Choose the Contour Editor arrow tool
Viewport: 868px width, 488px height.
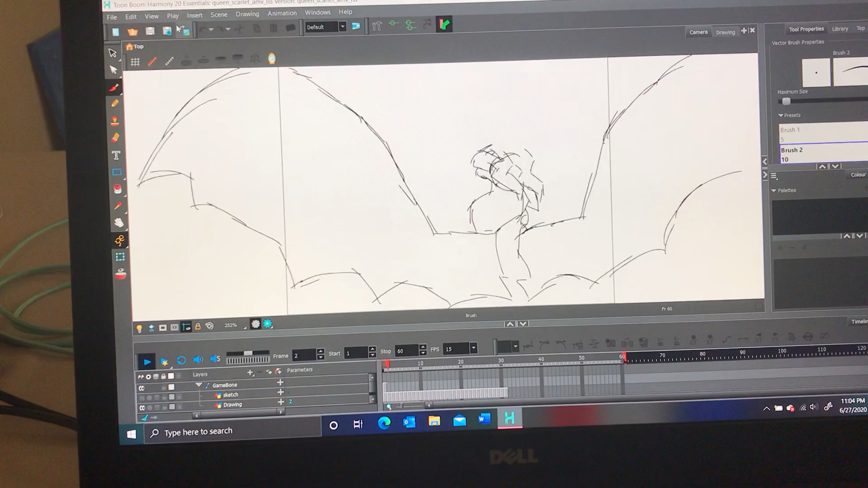click(x=113, y=70)
